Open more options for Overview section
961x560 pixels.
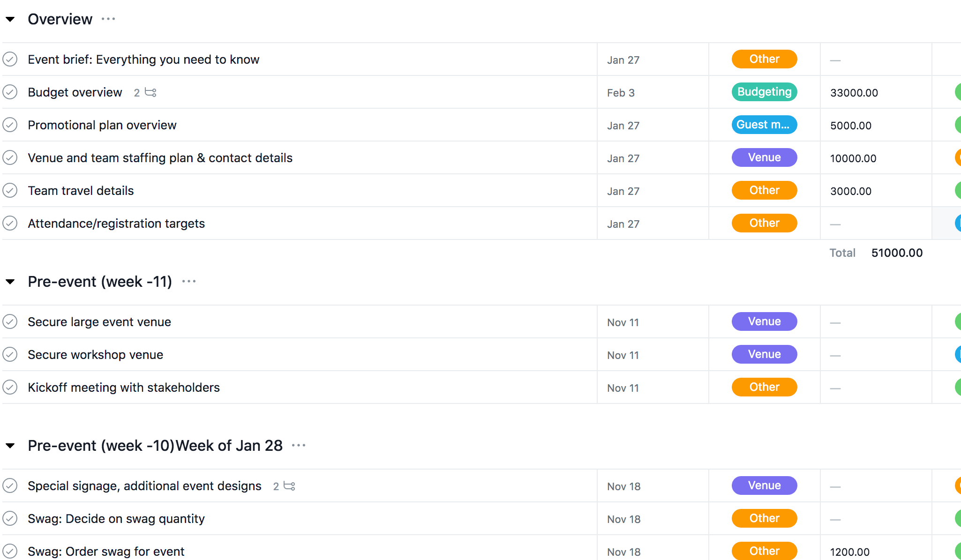pyautogui.click(x=108, y=19)
